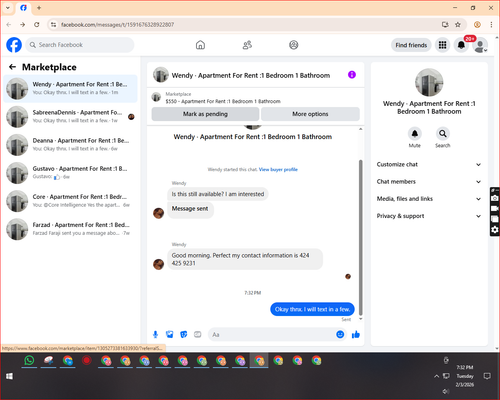Viewport: 500px width, 400px height.
Task: Open the taskbar clock showing 7:32 PM
Action: (465, 376)
